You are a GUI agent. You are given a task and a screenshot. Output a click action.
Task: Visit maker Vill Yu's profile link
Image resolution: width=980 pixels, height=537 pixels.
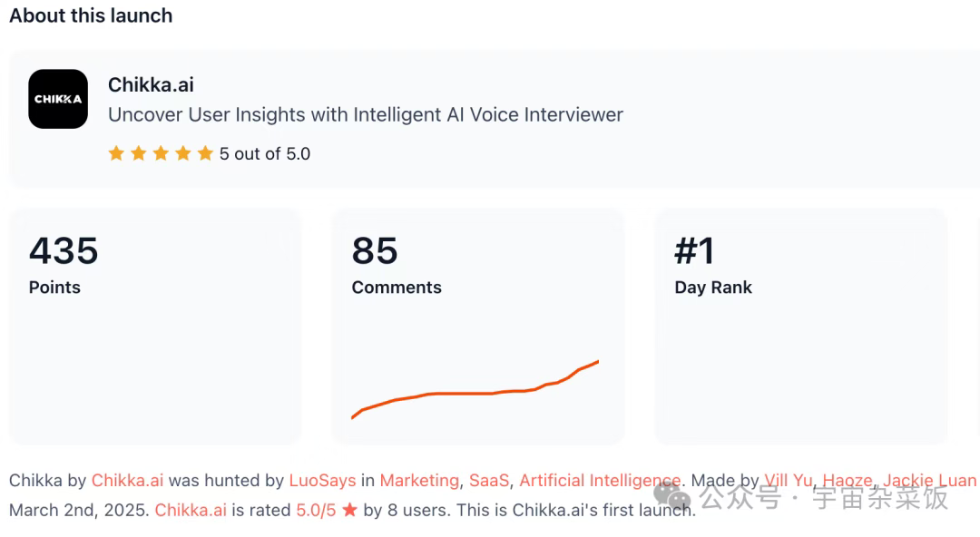(789, 481)
